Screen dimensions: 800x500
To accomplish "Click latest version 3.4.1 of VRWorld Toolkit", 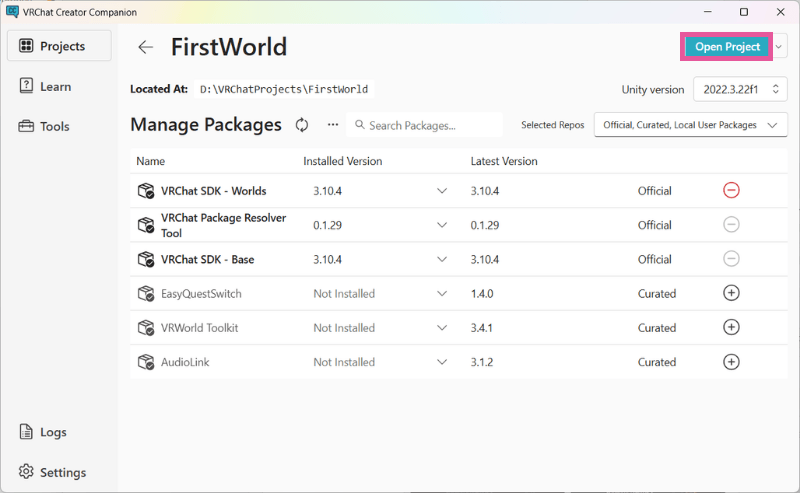I will click(x=481, y=328).
